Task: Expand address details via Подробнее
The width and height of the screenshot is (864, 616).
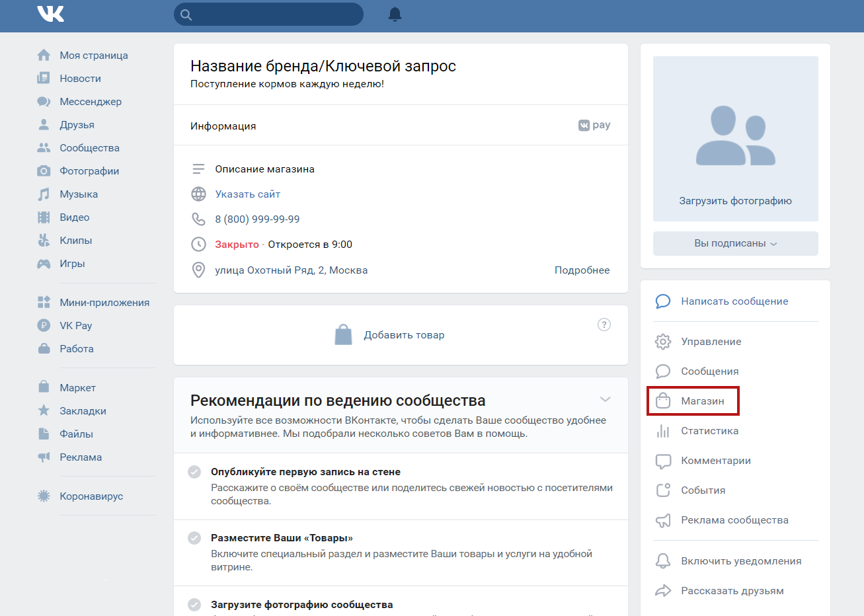Action: click(x=582, y=270)
